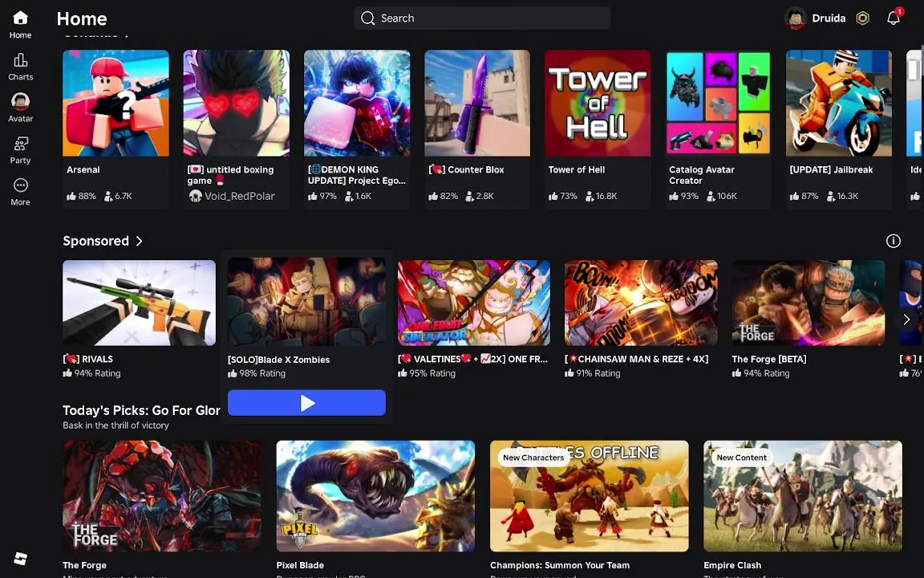Open Counter Blox thumbnail
Image resolution: width=924 pixels, height=578 pixels.
[477, 104]
